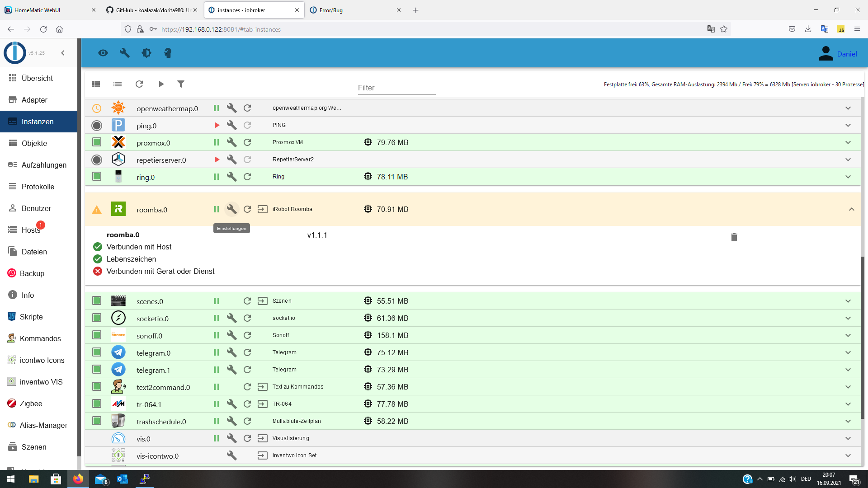
Task: Go to Protokolle in the sidebar
Action: pyautogui.click(x=38, y=187)
